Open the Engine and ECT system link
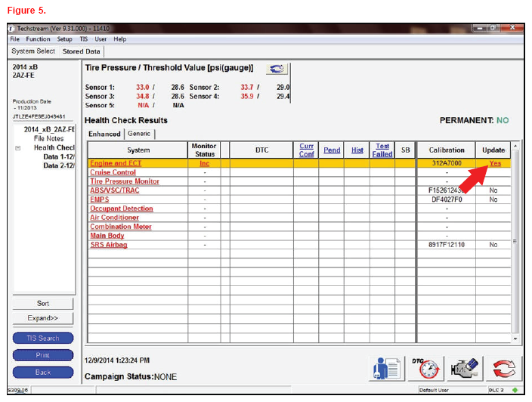Image resolution: width=532 pixels, height=402 pixels. click(x=115, y=163)
